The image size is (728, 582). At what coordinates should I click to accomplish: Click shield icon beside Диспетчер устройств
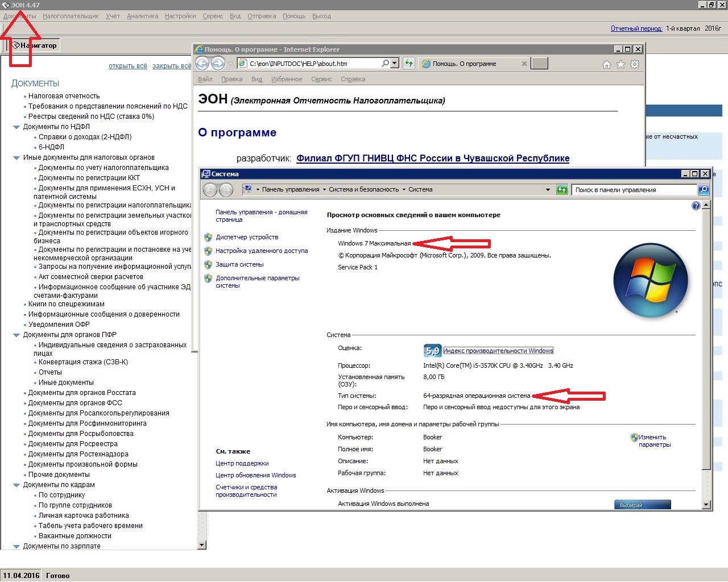point(208,238)
